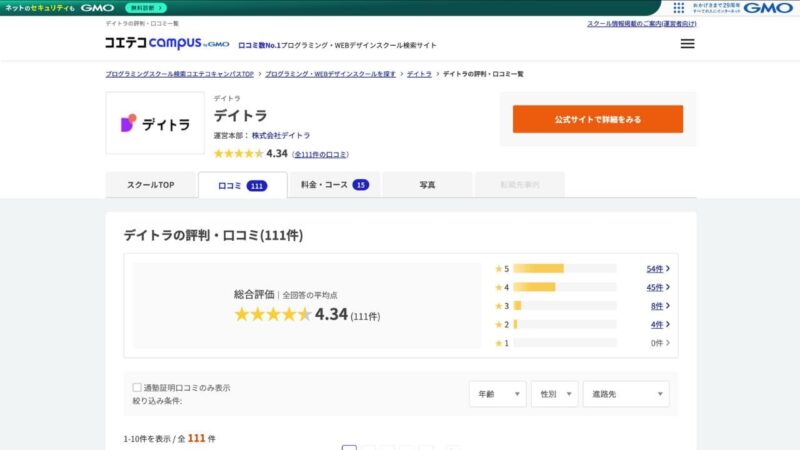Click chevron next to 8件
Image resolution: width=800 pixels, height=450 pixels.
point(668,306)
